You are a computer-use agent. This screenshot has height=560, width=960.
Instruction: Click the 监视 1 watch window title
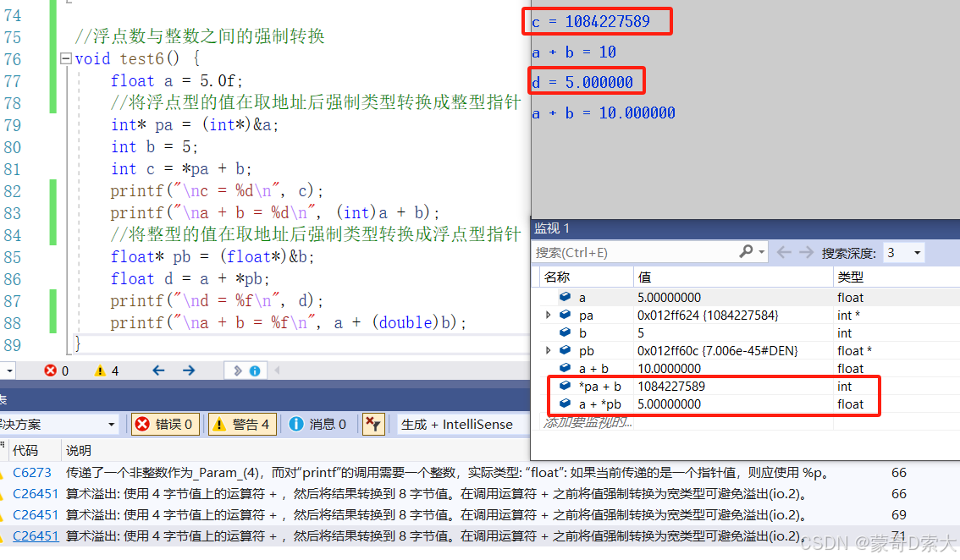point(552,228)
